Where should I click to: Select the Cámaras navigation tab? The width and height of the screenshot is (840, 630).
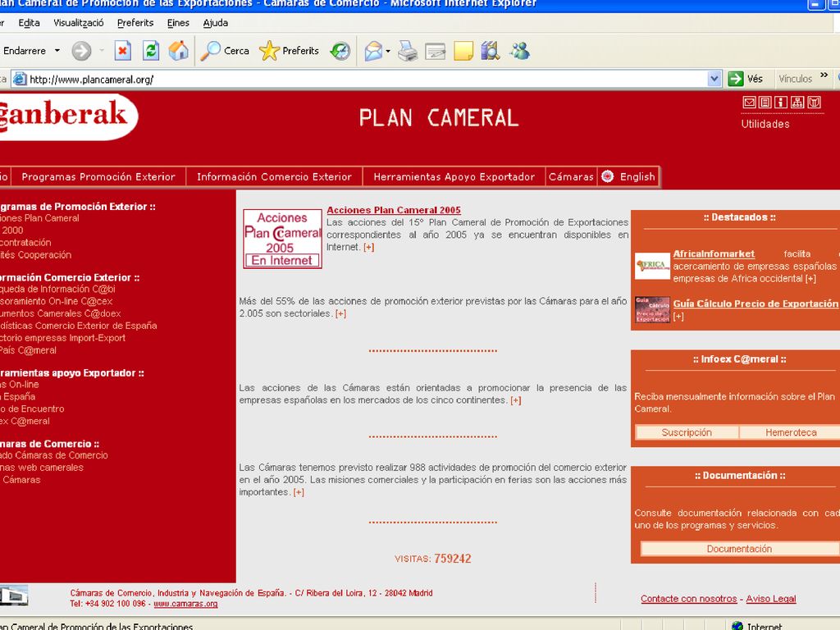click(571, 177)
